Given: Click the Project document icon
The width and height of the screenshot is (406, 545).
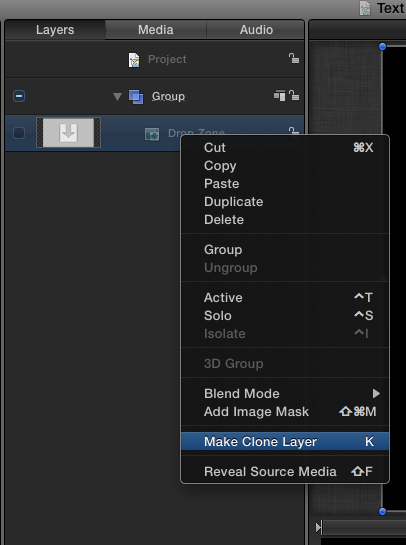Looking at the screenshot, I should point(134,60).
